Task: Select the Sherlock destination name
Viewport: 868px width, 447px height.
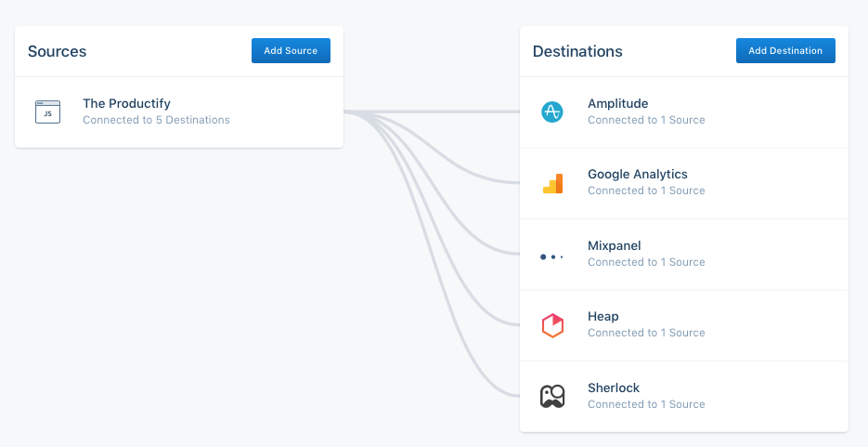Action: 614,388
